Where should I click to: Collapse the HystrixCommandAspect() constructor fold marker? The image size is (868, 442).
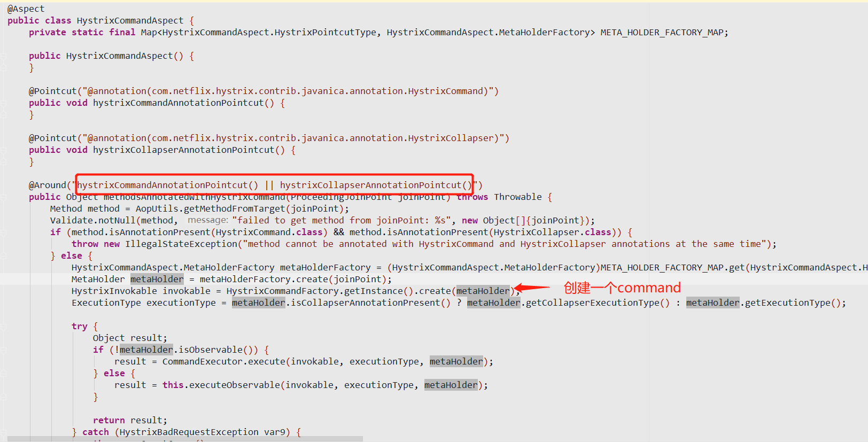(x=4, y=56)
